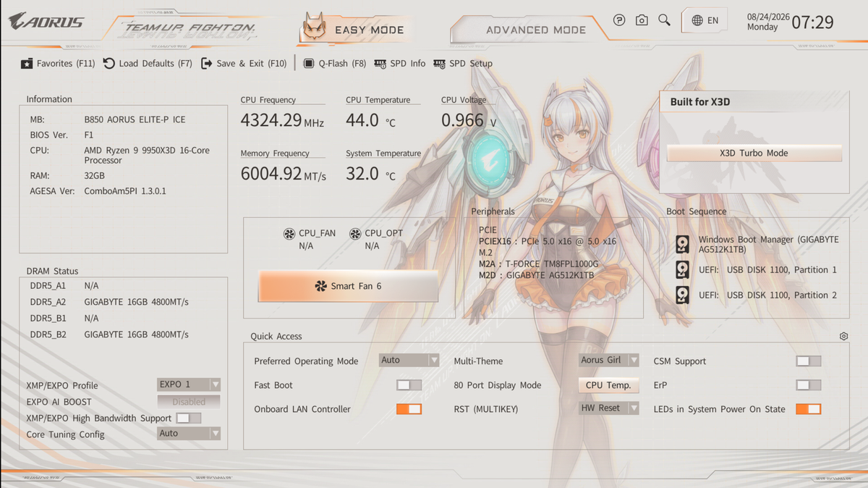The height and width of the screenshot is (488, 868).
Task: Select Windows Boot Manager boot entry text
Action: pos(768,245)
